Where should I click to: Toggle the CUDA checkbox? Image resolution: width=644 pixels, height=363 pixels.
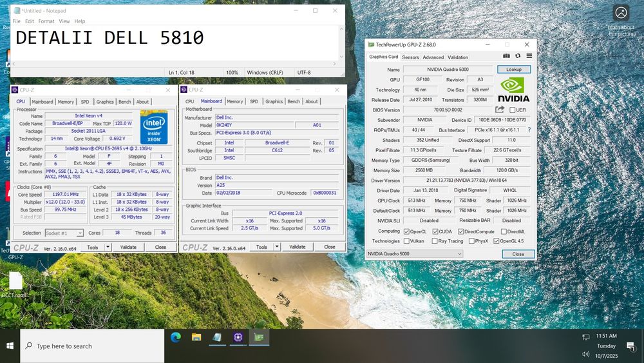click(x=435, y=231)
